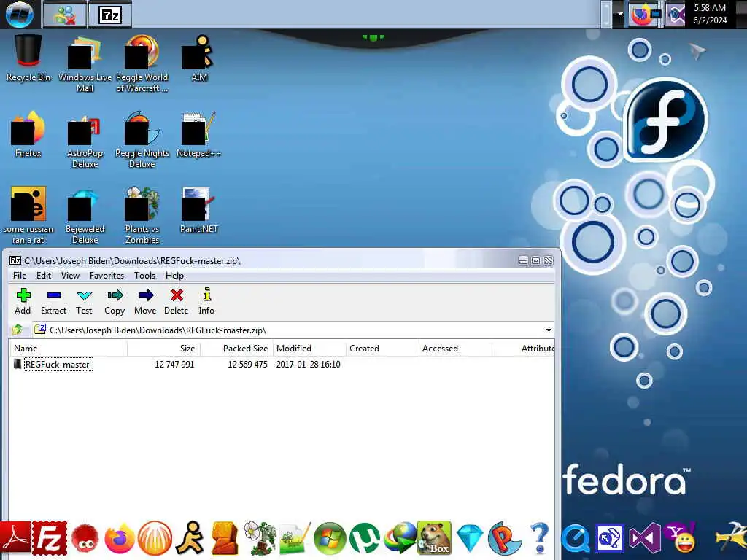This screenshot has height=560, width=747.
Task: Open Internet Download Manager globe dock icon
Action: (x=400, y=538)
